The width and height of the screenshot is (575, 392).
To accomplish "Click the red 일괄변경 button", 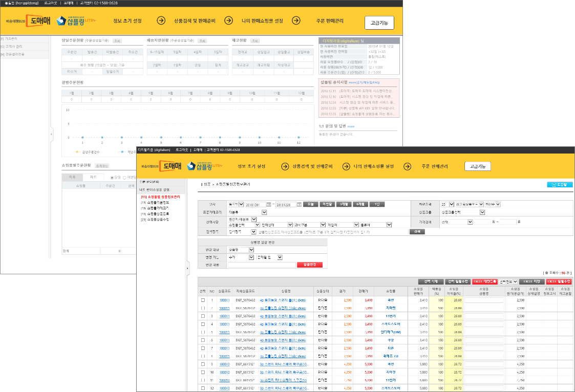I will [x=309, y=265].
